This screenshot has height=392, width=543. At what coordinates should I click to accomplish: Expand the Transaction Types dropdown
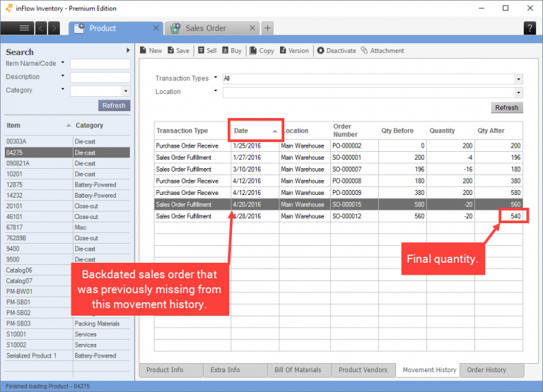coord(518,78)
